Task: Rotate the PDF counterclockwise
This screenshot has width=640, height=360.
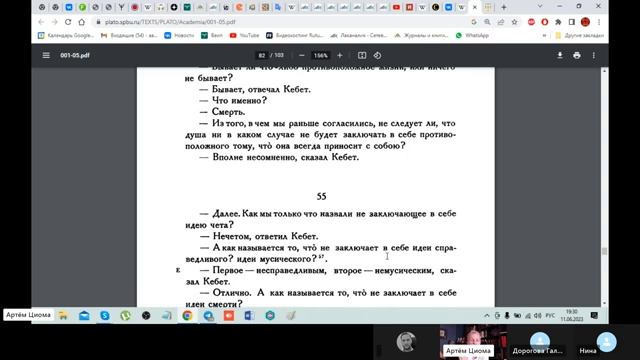Action: [377, 55]
